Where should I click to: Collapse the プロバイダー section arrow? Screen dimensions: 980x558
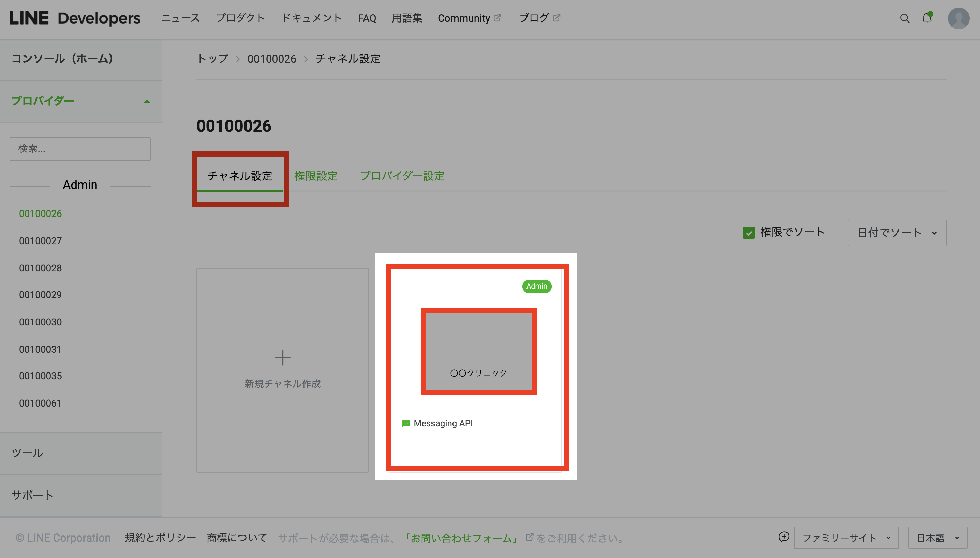(x=147, y=102)
